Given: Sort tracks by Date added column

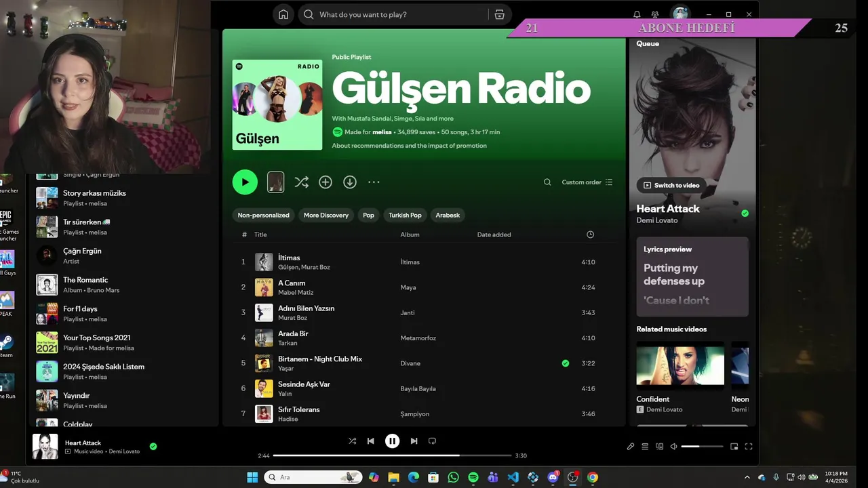Looking at the screenshot, I should tap(494, 235).
